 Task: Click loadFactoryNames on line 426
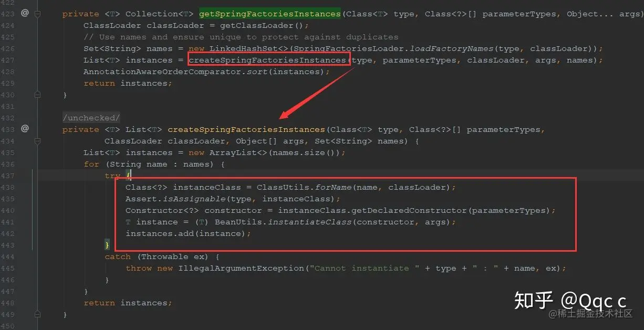(451, 48)
